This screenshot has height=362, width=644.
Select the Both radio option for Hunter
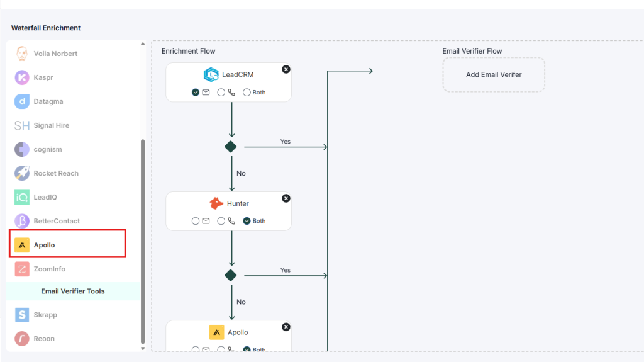(x=247, y=221)
